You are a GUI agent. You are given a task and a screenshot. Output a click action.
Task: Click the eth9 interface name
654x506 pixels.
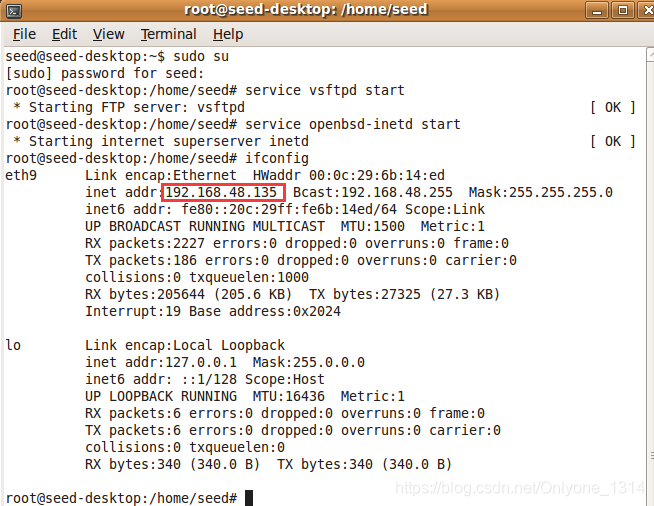21,175
